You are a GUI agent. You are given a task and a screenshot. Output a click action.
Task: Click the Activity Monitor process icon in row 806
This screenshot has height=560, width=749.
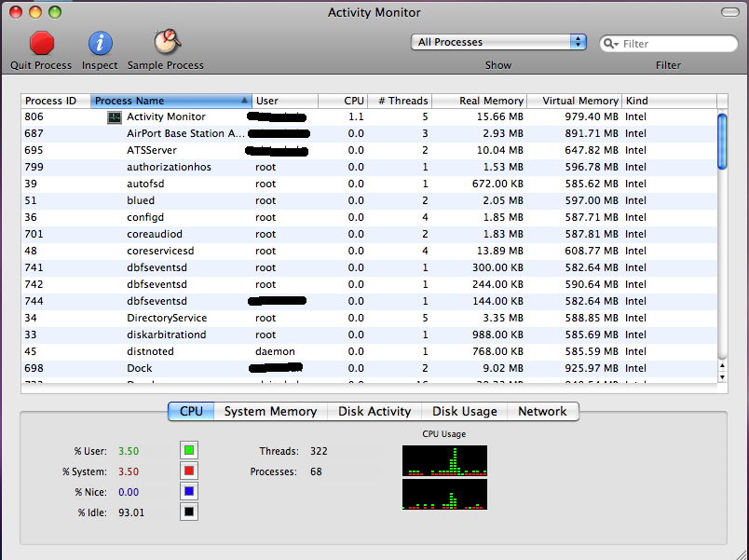(x=115, y=117)
